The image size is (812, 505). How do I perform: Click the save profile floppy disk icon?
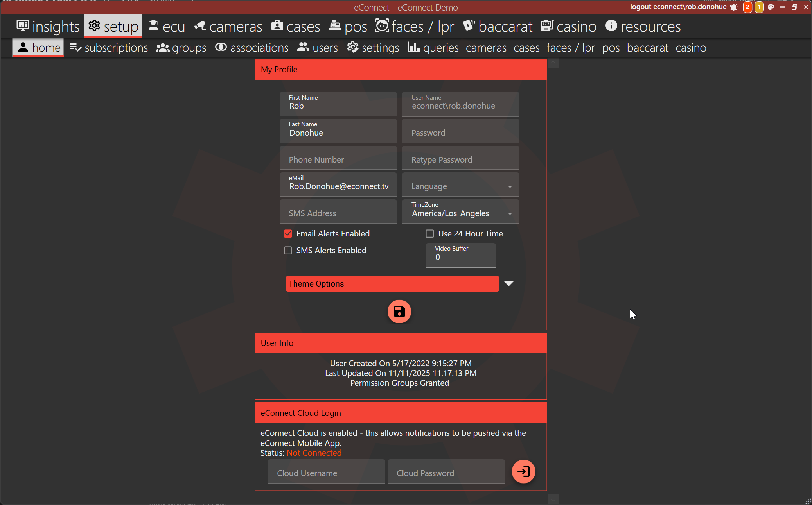pyautogui.click(x=399, y=312)
